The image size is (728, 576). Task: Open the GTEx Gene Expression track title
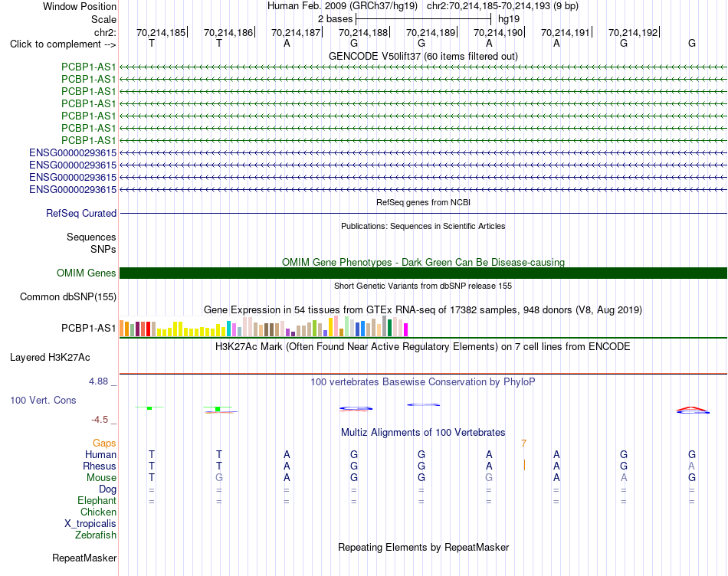point(423,309)
